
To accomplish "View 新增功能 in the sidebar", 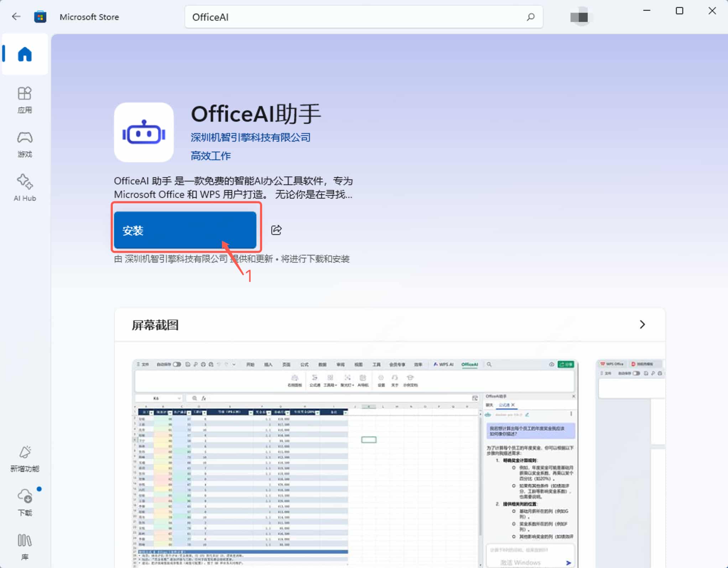I will pos(24,459).
